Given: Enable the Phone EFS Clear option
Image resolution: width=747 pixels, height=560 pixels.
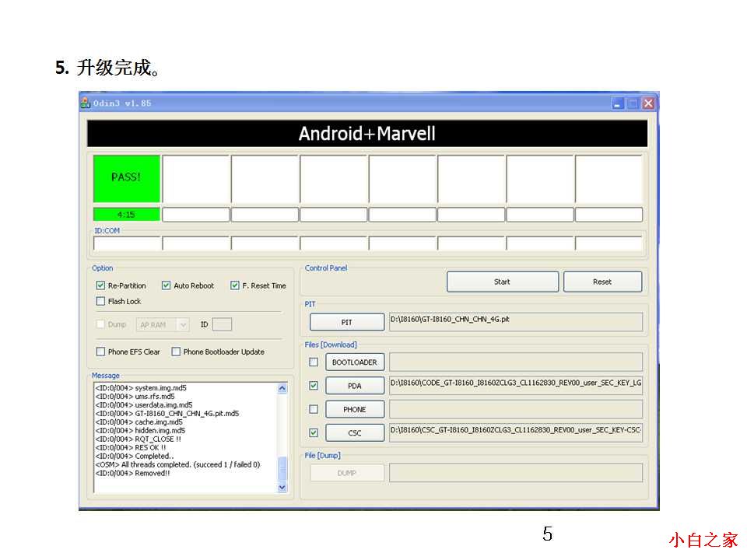Looking at the screenshot, I should (100, 352).
